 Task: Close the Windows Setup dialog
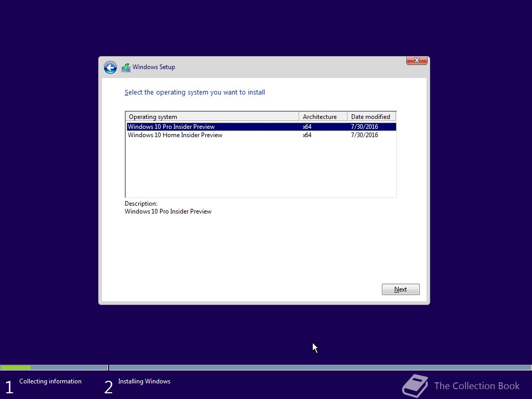coord(417,60)
